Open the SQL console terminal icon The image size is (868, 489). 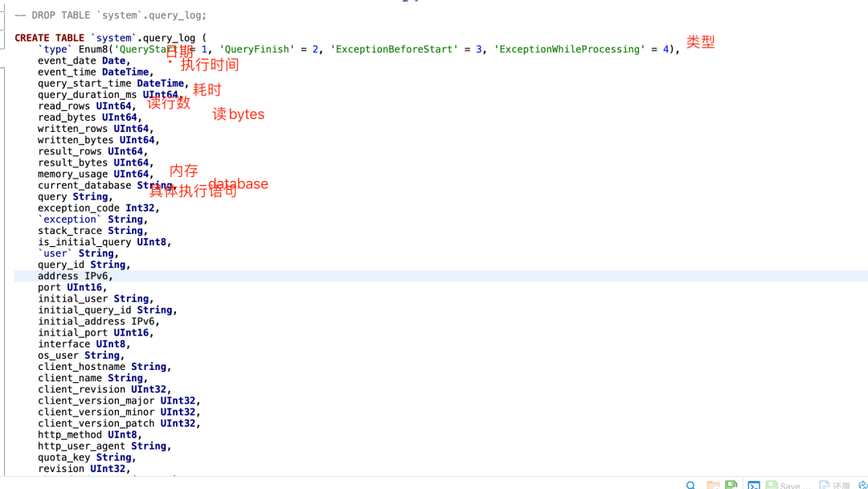[x=753, y=486]
